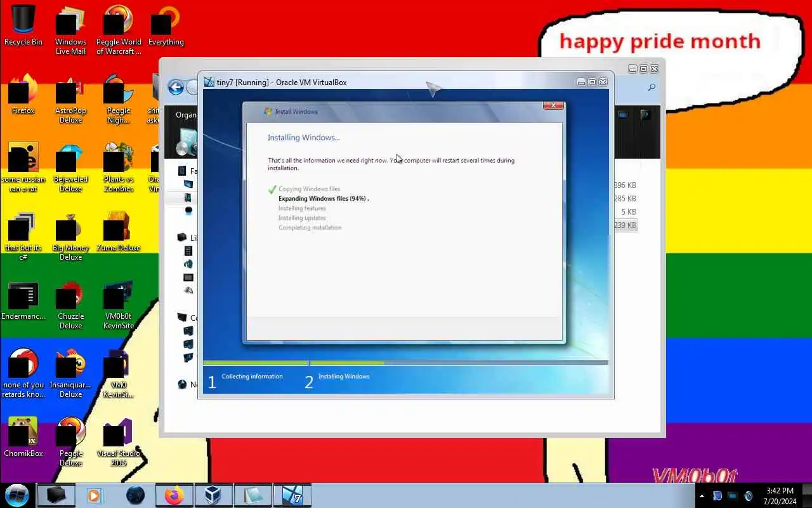This screenshot has width=812, height=508.
Task: Click the '1 Collecting information' stage label
Action: click(245, 380)
